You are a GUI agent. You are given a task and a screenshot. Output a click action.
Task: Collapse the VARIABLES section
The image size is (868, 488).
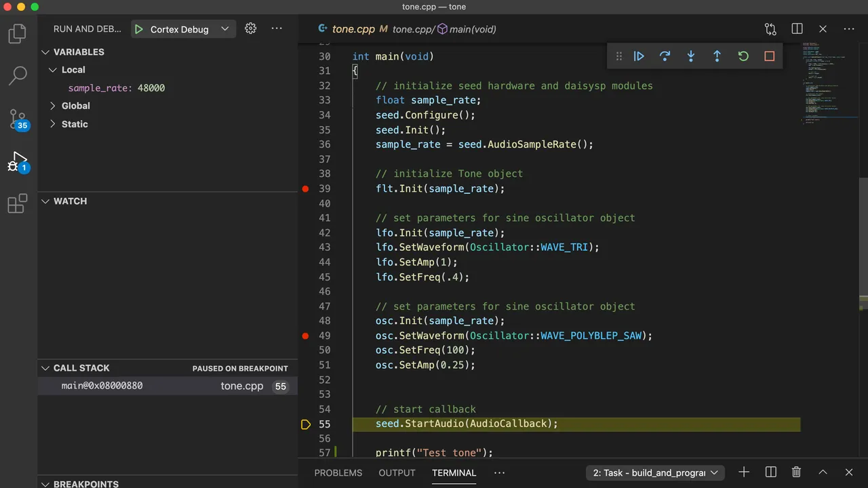pos(45,52)
